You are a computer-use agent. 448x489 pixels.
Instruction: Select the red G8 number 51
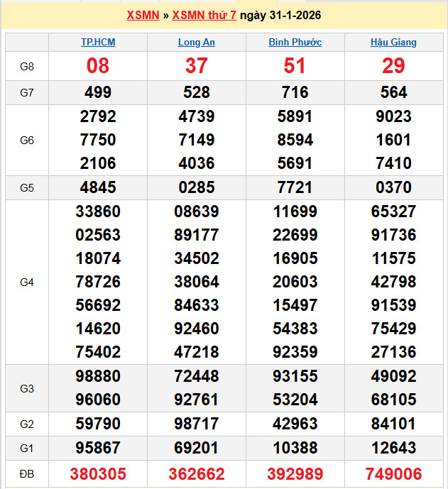click(295, 66)
